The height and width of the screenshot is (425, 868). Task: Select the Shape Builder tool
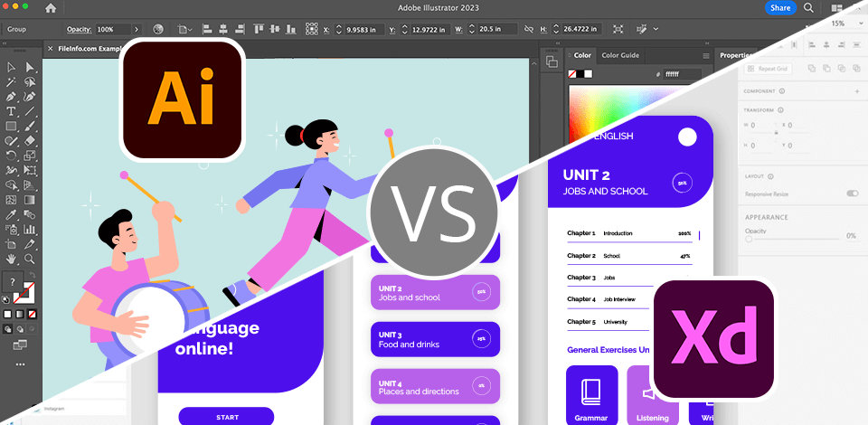click(x=11, y=185)
